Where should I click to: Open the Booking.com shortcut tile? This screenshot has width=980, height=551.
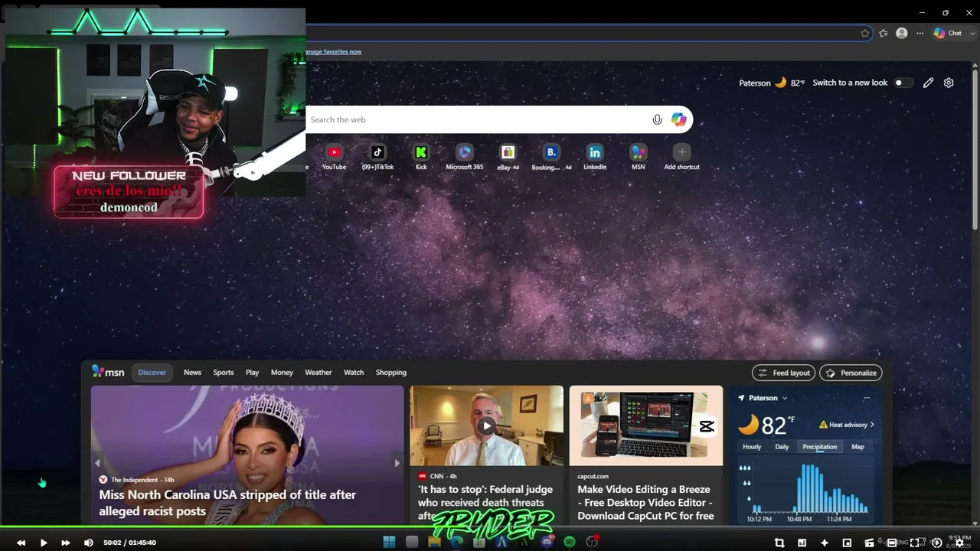(x=551, y=156)
